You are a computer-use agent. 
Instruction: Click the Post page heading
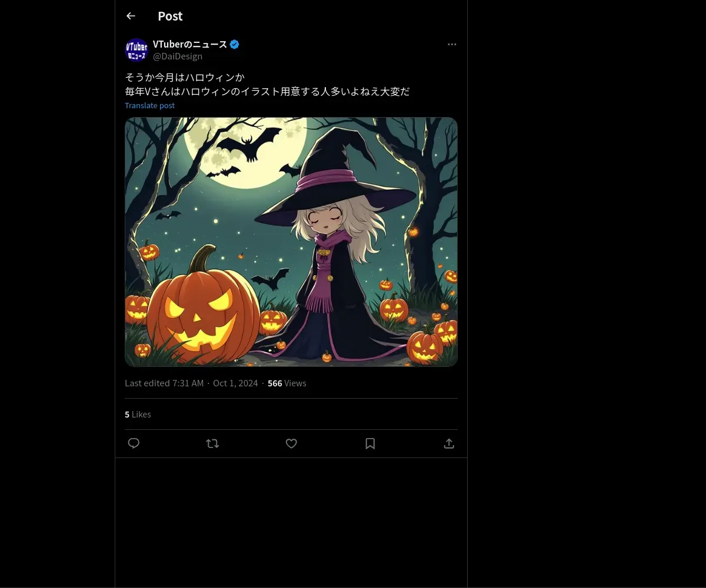170,16
